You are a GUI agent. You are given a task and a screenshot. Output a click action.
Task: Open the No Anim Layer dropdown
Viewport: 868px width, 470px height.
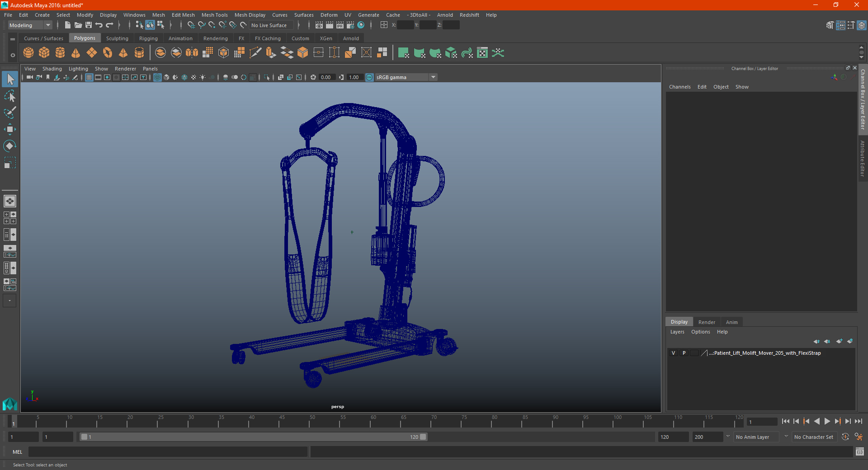coord(756,437)
